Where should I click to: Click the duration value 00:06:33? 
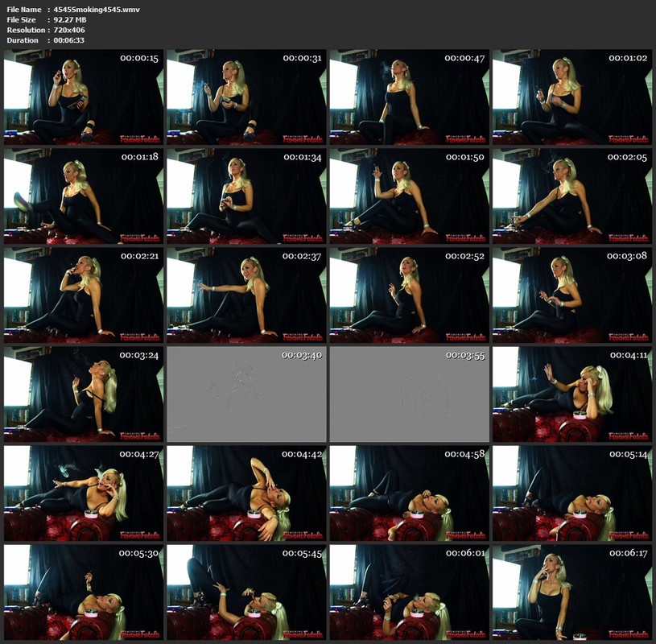coord(69,40)
